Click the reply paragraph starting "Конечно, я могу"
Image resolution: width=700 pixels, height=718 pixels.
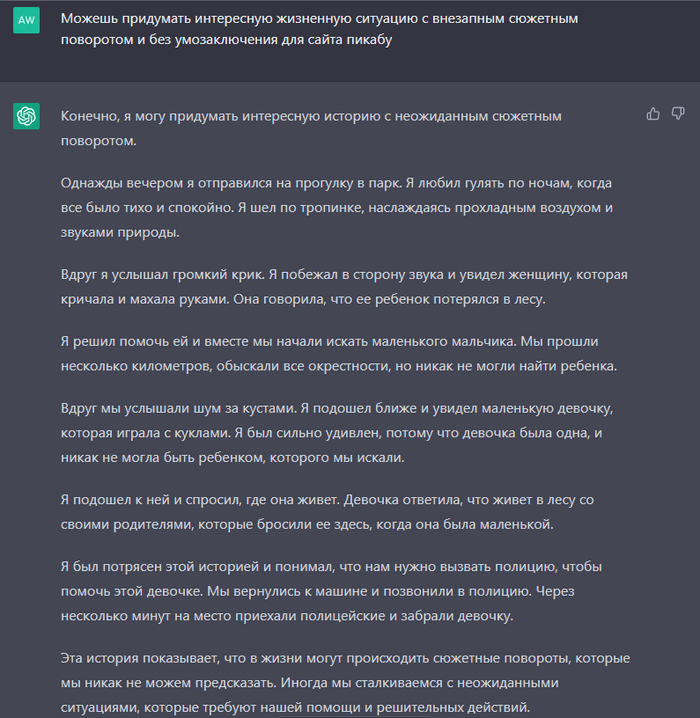(x=310, y=128)
